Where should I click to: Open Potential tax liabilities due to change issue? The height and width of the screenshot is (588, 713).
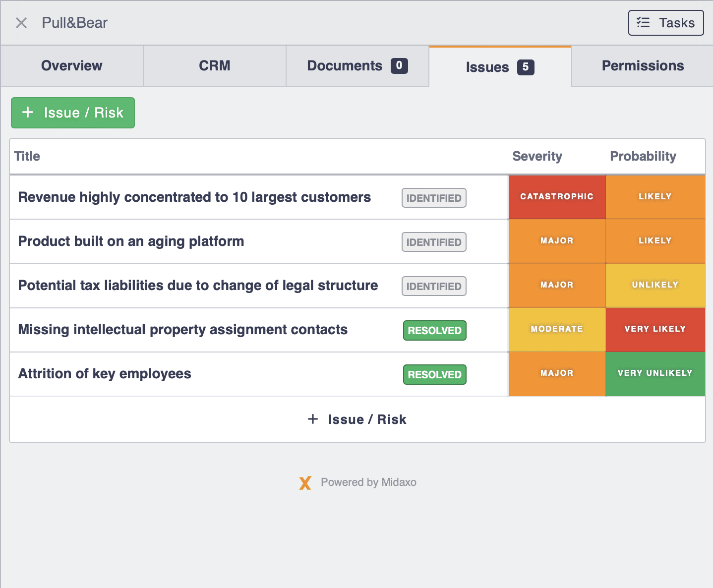[198, 286]
